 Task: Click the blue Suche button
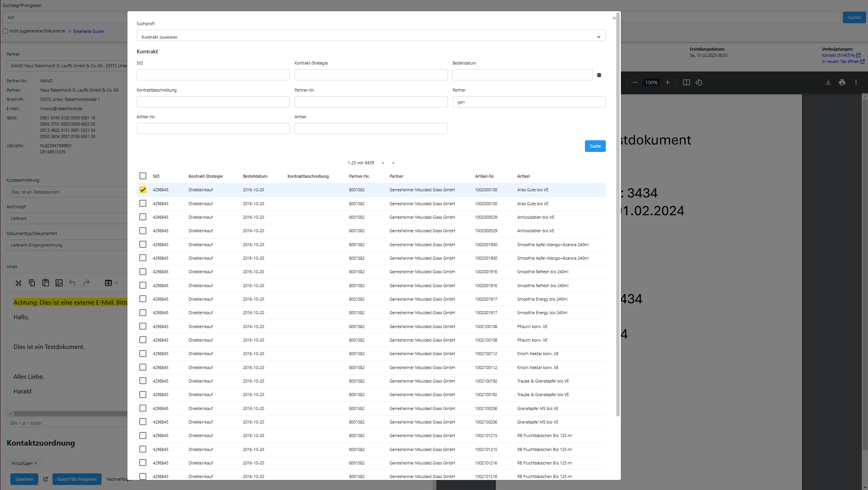[x=595, y=146]
